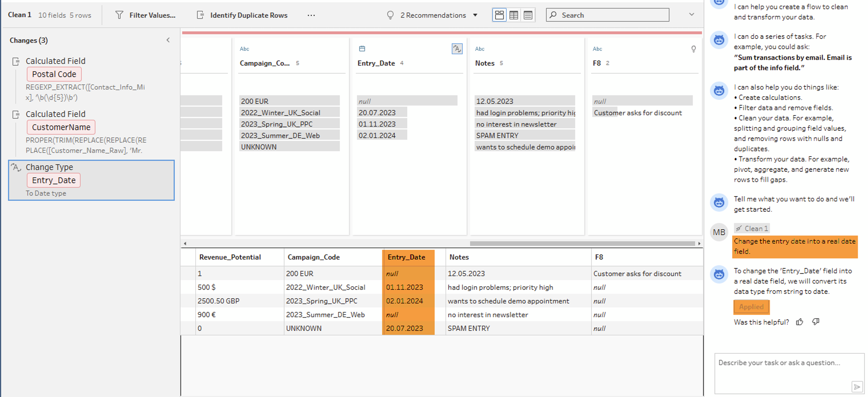Click the Filter Values funnel icon
The image size is (868, 397).
click(119, 15)
